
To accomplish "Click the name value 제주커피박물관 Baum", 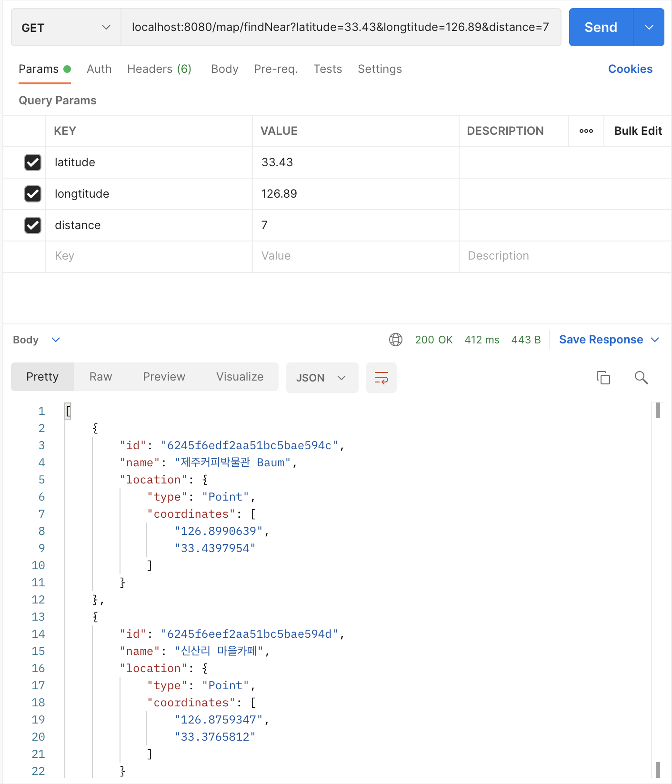I will (x=233, y=462).
